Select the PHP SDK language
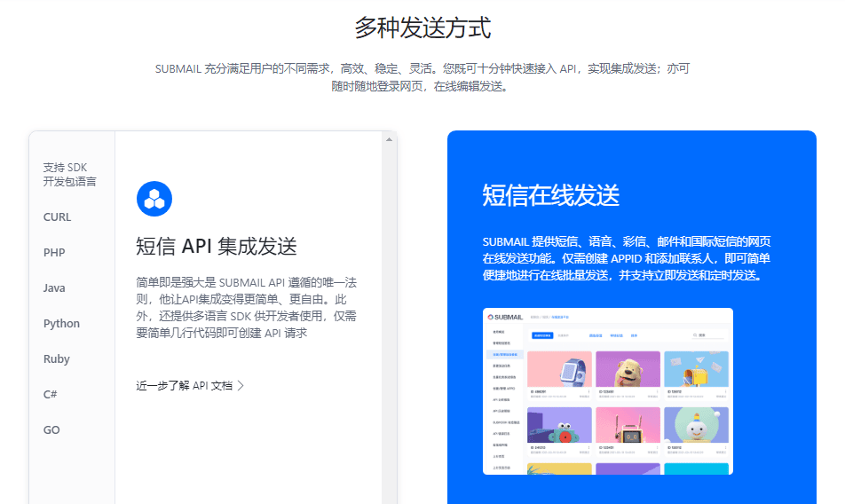This screenshot has width=845, height=504. (54, 253)
